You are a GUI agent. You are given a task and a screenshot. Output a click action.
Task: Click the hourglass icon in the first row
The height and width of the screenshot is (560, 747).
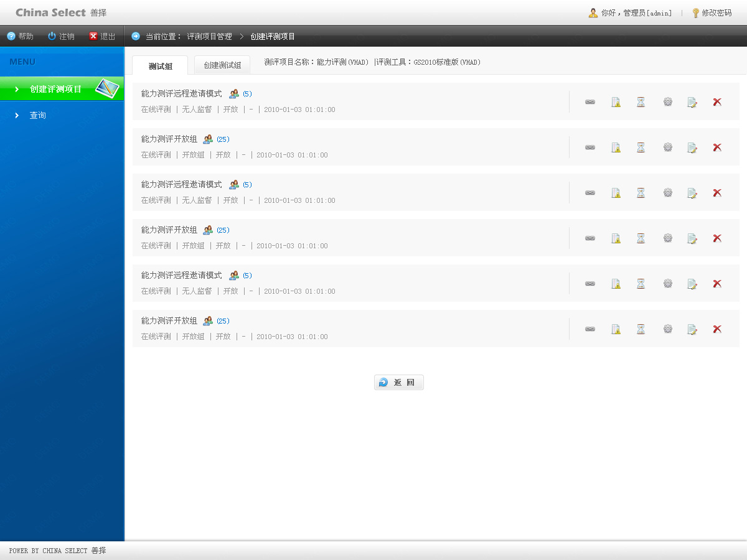pyautogui.click(x=641, y=102)
